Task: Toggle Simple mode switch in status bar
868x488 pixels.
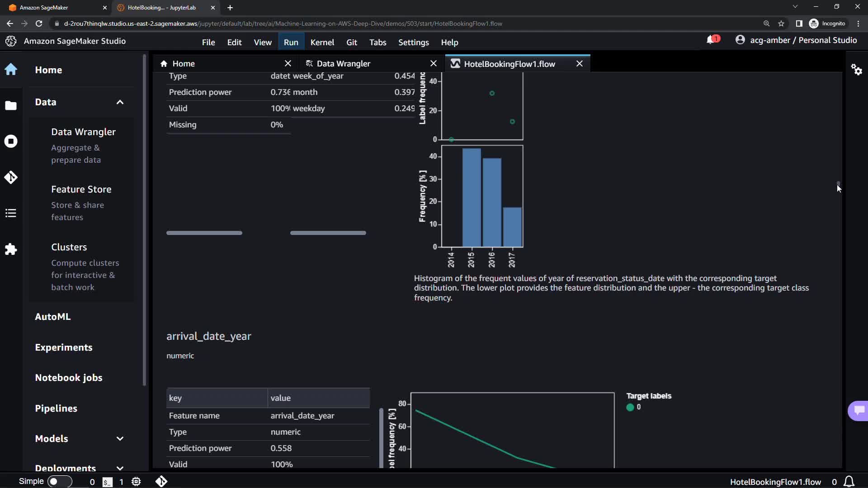Action: pyautogui.click(x=60, y=482)
